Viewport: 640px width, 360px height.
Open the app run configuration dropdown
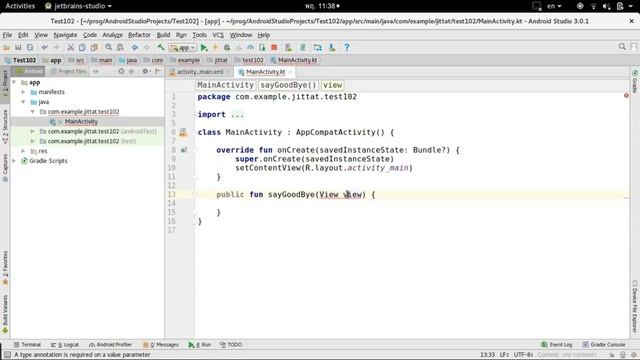tap(183, 48)
